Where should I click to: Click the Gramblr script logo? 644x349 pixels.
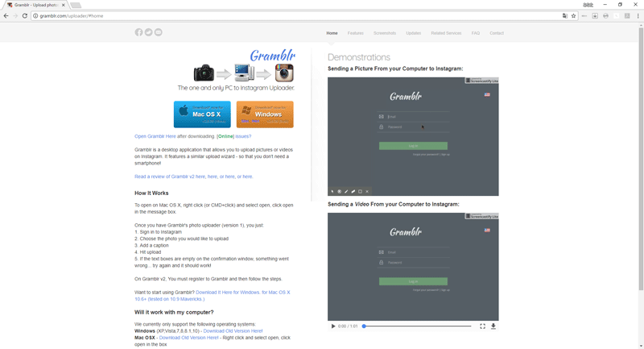click(273, 55)
